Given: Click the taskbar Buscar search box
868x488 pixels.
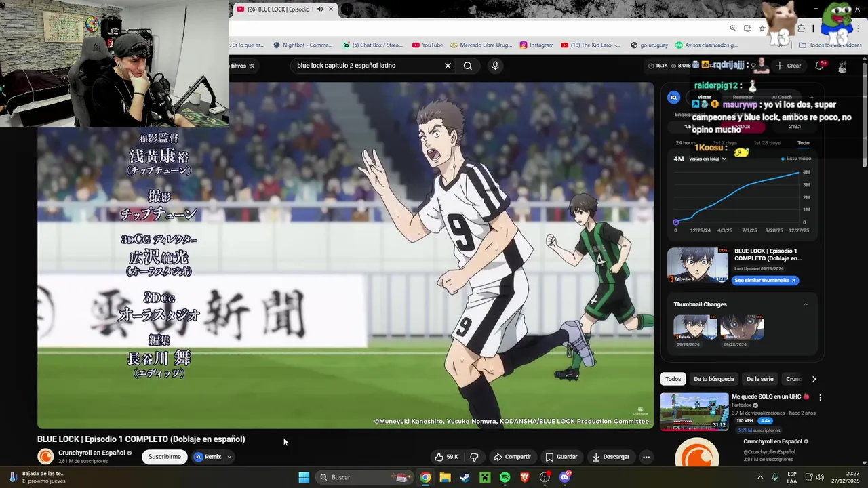Looking at the screenshot, I should (366, 477).
